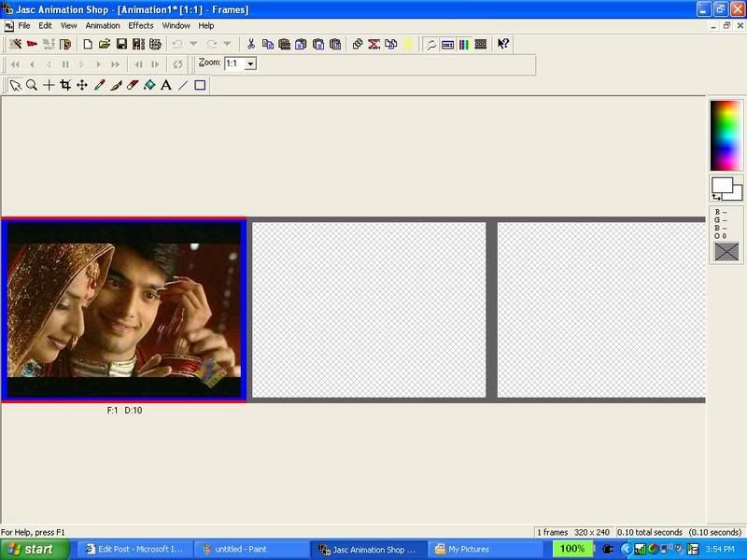Viewport: 747px width, 560px height.
Task: Open an existing animation file
Action: point(105,44)
